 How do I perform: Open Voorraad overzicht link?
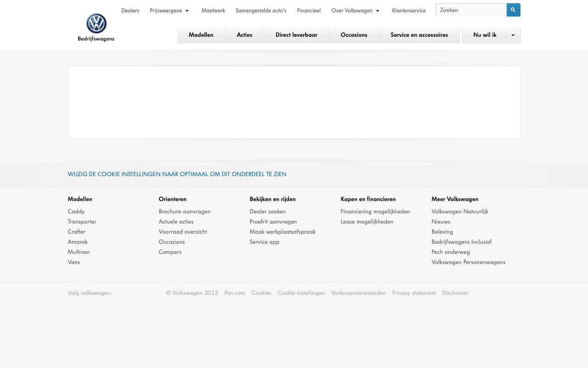coord(183,232)
